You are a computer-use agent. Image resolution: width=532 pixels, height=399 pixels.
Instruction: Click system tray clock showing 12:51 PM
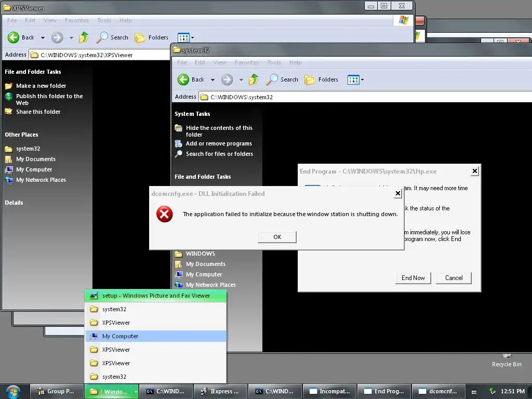(513, 391)
